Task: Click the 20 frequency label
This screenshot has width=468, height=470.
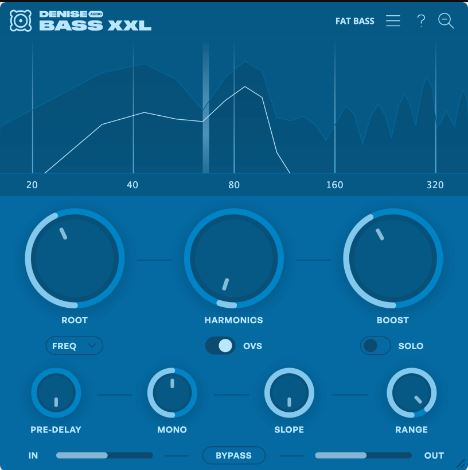Action: pyautogui.click(x=32, y=185)
